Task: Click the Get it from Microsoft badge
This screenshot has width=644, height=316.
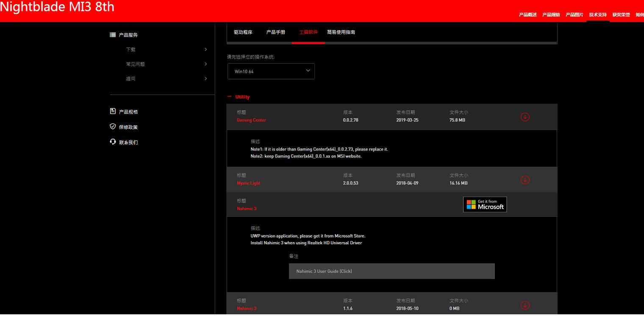Action: pos(485,204)
